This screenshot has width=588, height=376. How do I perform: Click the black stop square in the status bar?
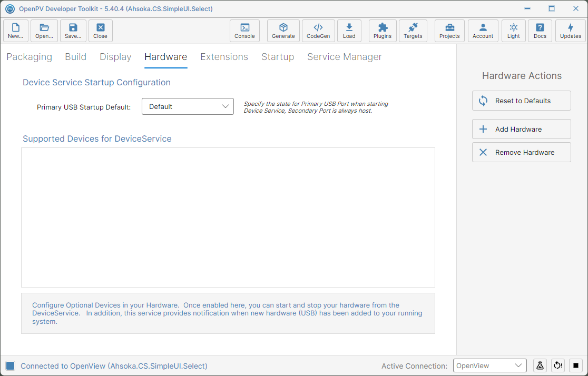(x=576, y=365)
